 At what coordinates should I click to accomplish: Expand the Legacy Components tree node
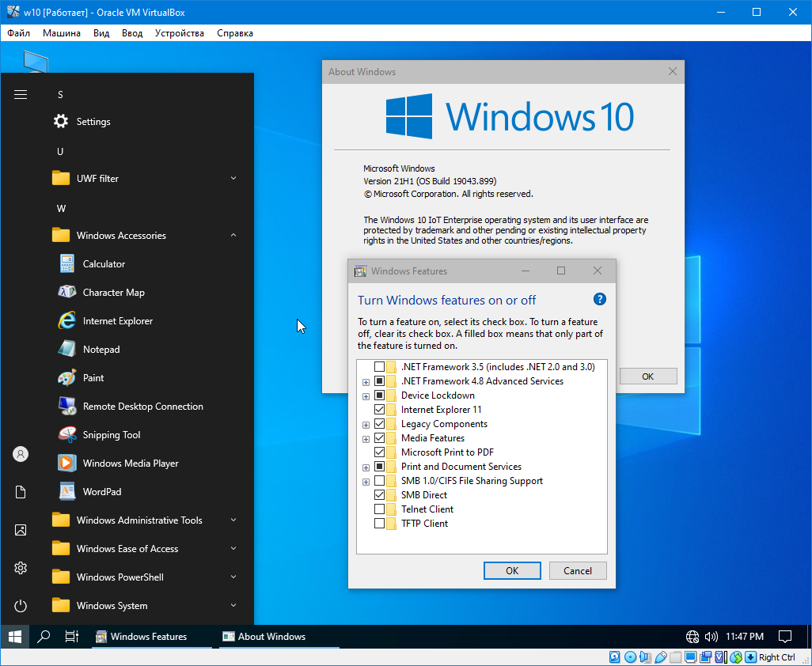[366, 425]
